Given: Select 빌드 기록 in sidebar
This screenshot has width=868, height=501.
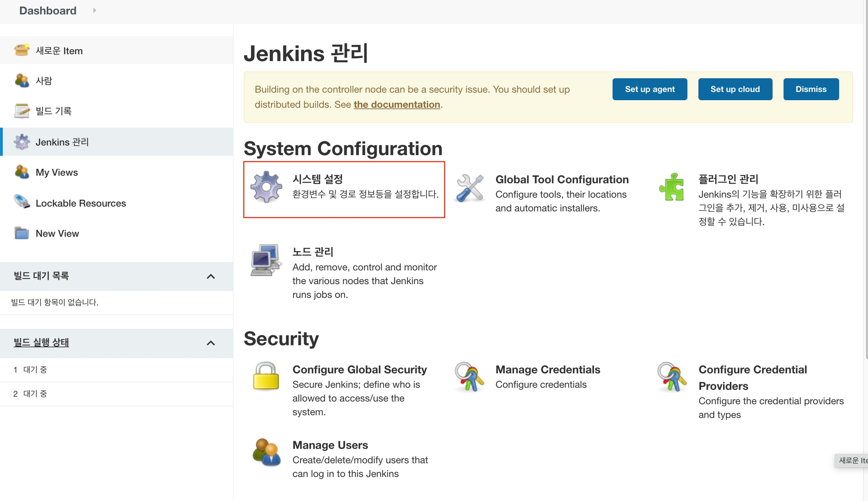Looking at the screenshot, I should click(53, 111).
